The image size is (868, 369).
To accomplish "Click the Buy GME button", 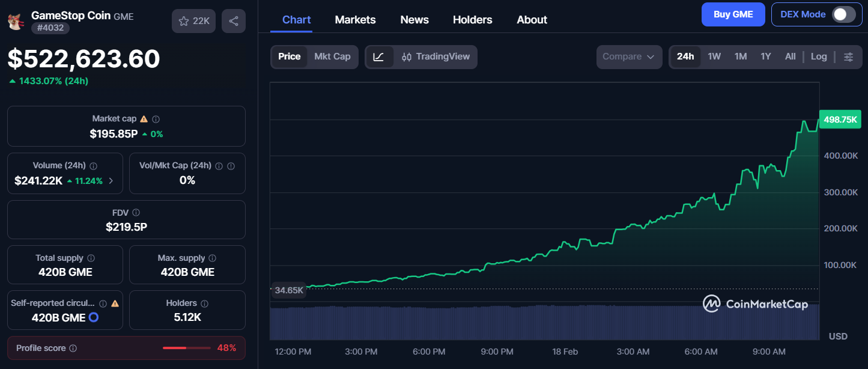I will tap(733, 14).
